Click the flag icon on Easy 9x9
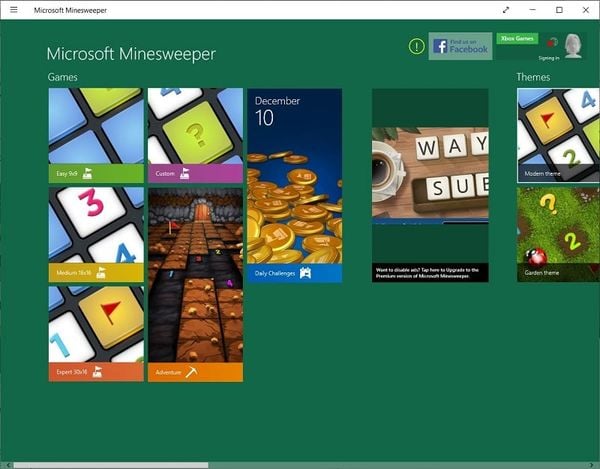The width and height of the screenshot is (600, 469). pyautogui.click(x=87, y=174)
